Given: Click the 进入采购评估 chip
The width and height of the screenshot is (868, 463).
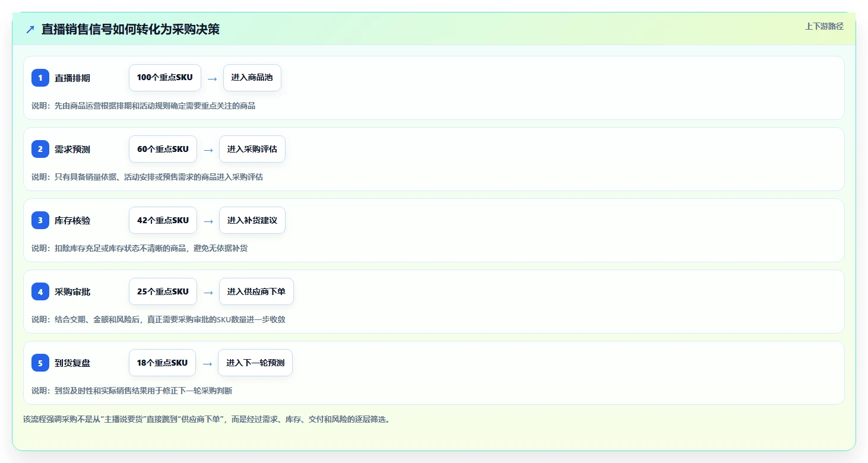Looking at the screenshot, I should coord(252,149).
